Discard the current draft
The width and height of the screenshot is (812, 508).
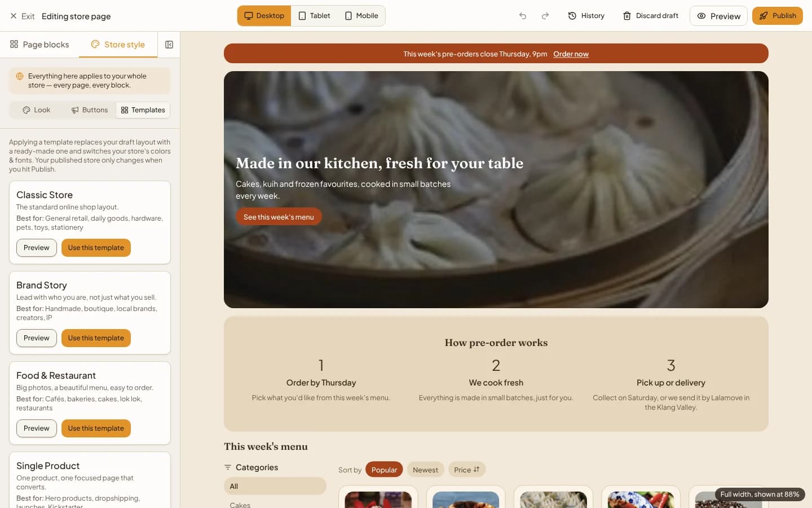[x=650, y=16]
